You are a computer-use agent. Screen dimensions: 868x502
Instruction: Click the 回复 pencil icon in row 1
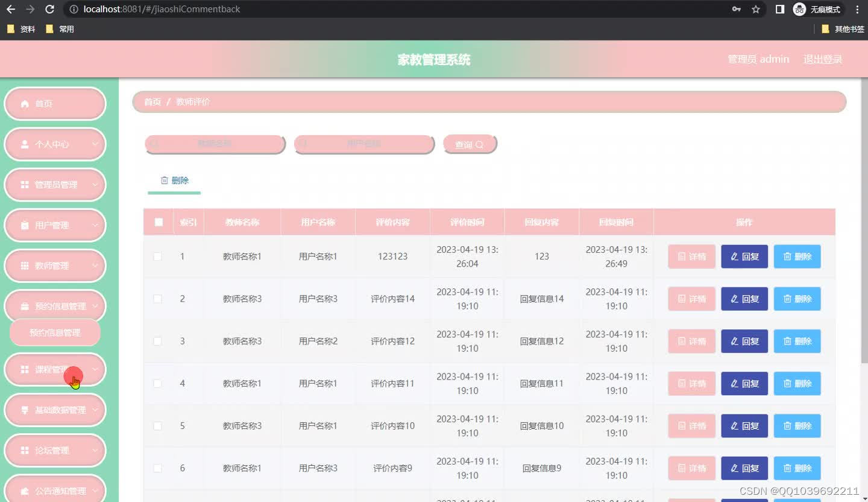[734, 256]
